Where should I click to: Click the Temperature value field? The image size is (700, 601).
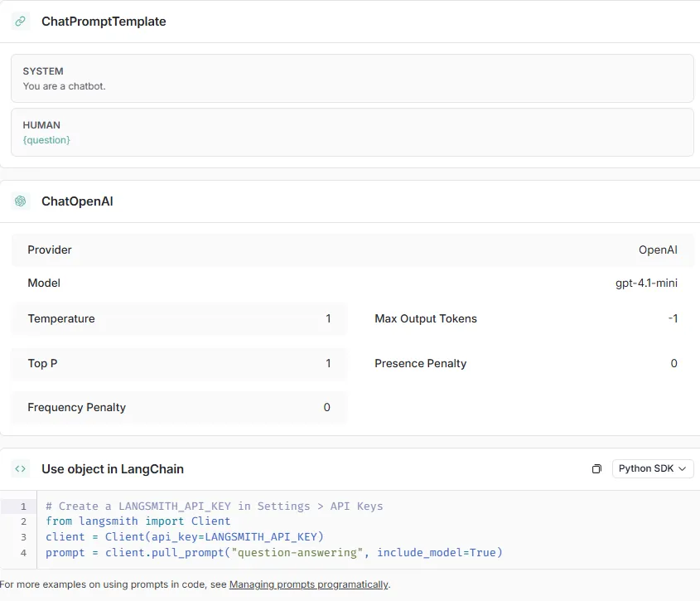point(328,318)
